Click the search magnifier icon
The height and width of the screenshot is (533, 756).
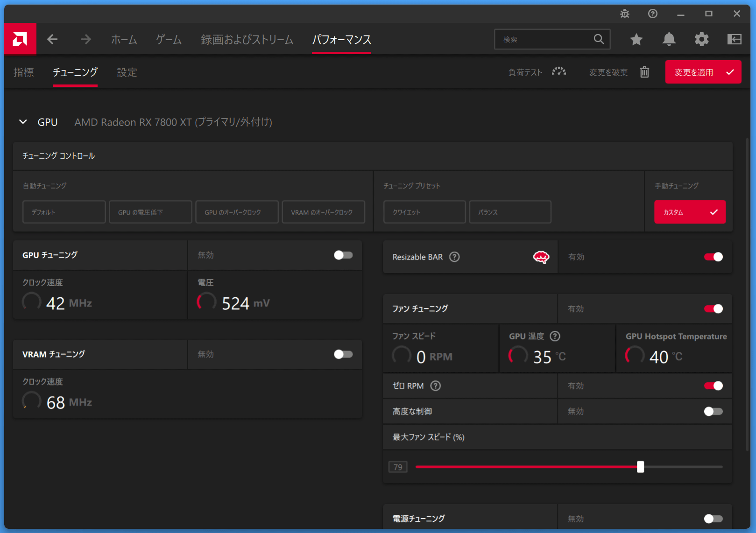[x=599, y=39]
